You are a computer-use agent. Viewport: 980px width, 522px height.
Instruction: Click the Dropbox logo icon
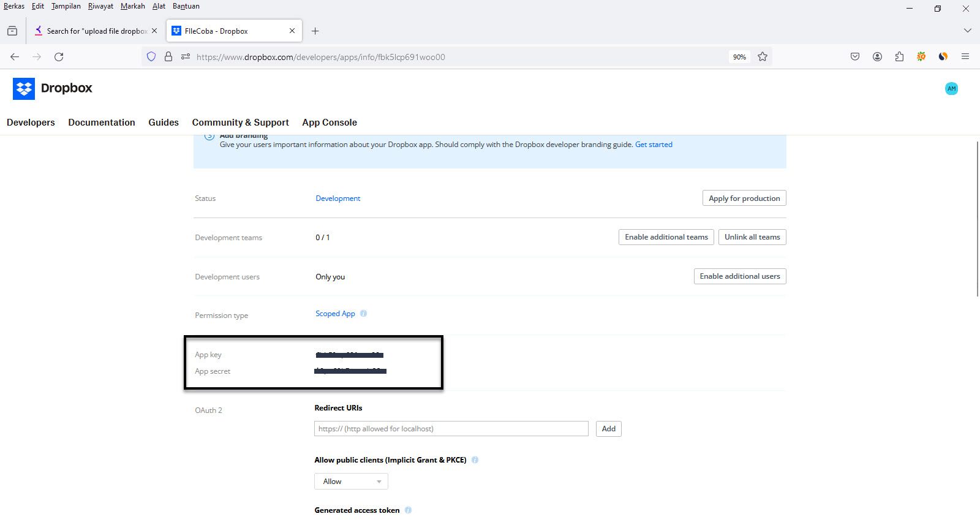(x=24, y=89)
